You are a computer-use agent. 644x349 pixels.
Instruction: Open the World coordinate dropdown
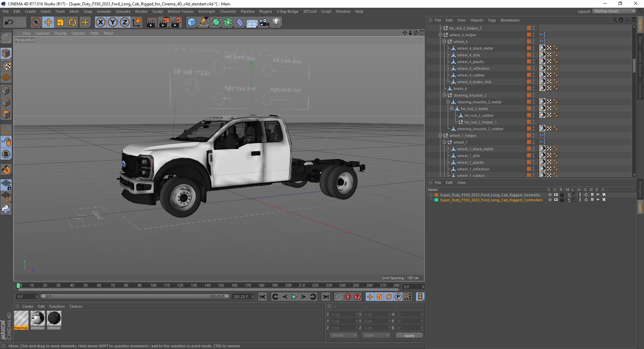pyautogui.click(x=344, y=335)
